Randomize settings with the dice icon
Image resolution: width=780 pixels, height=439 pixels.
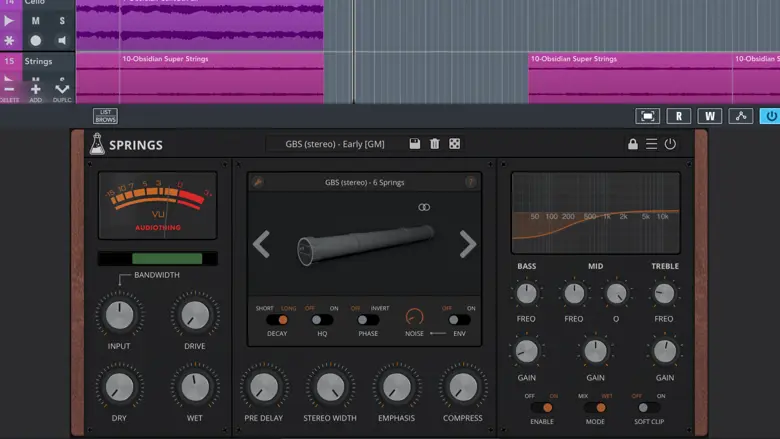454,144
